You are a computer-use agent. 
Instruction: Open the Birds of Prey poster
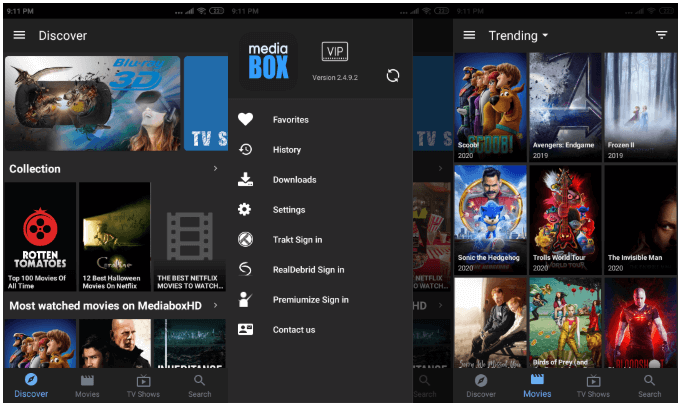point(567,324)
